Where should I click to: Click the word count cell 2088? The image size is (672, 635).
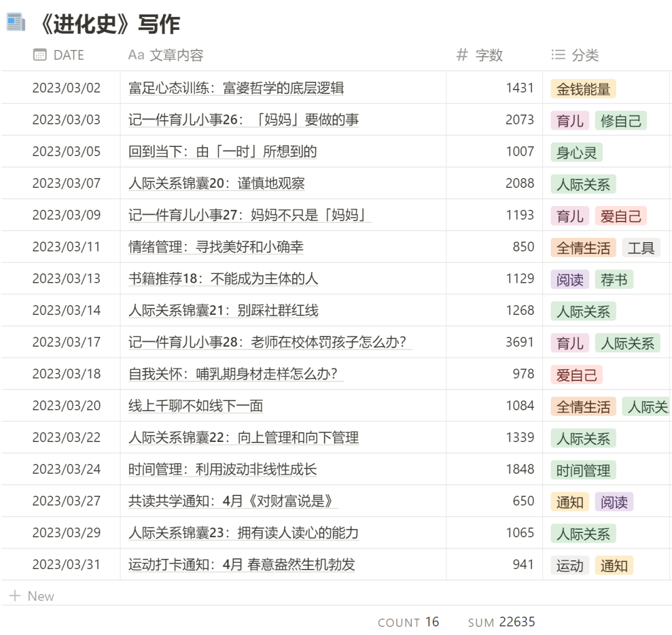tap(520, 183)
